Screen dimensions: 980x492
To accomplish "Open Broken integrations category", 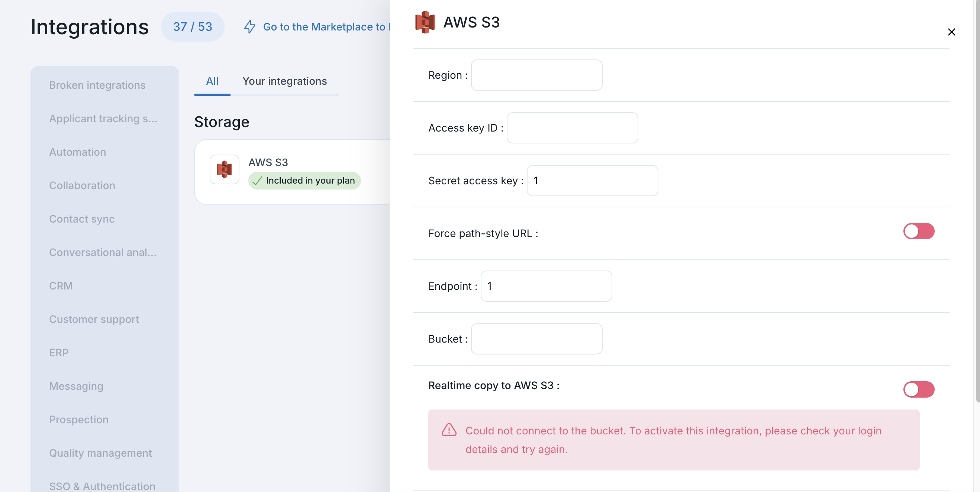I will coord(97,85).
